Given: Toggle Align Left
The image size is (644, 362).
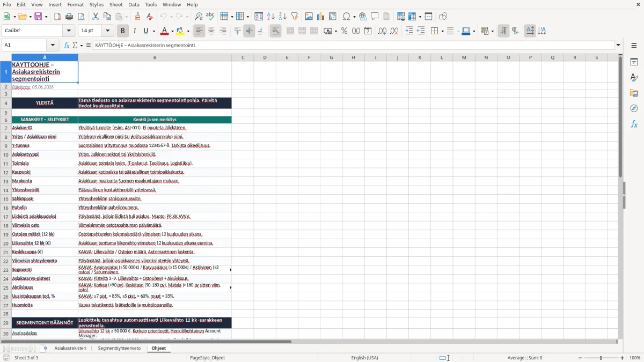Looking at the screenshot, I should click(200, 31).
